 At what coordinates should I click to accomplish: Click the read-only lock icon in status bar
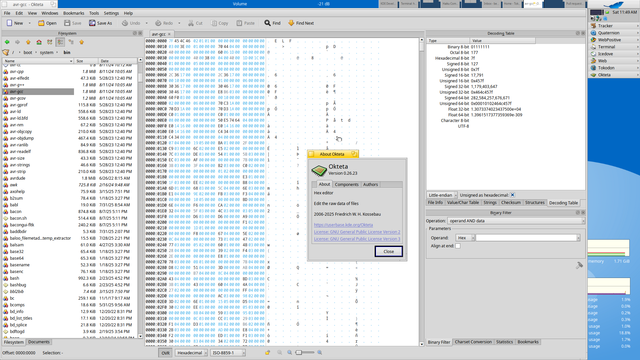[x=267, y=353]
